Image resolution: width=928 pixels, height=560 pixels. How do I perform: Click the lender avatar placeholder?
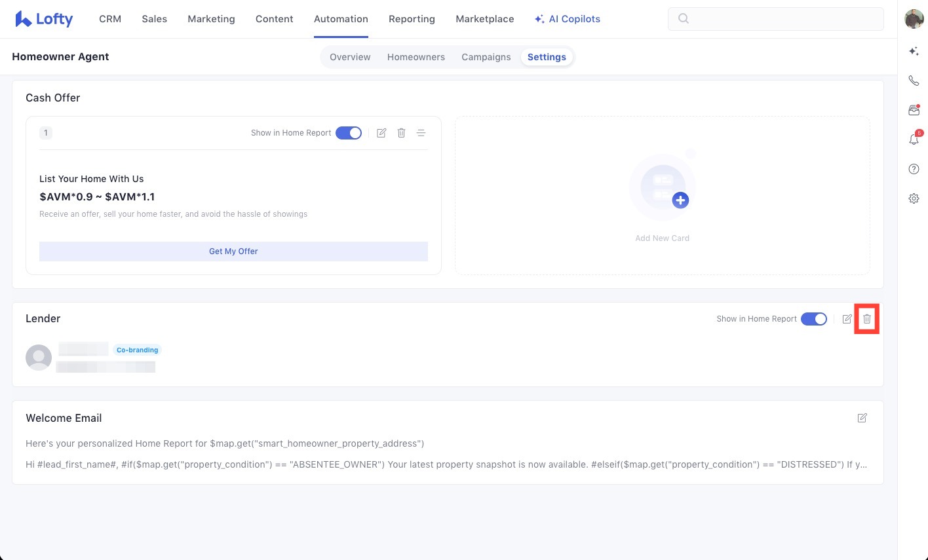pos(39,358)
